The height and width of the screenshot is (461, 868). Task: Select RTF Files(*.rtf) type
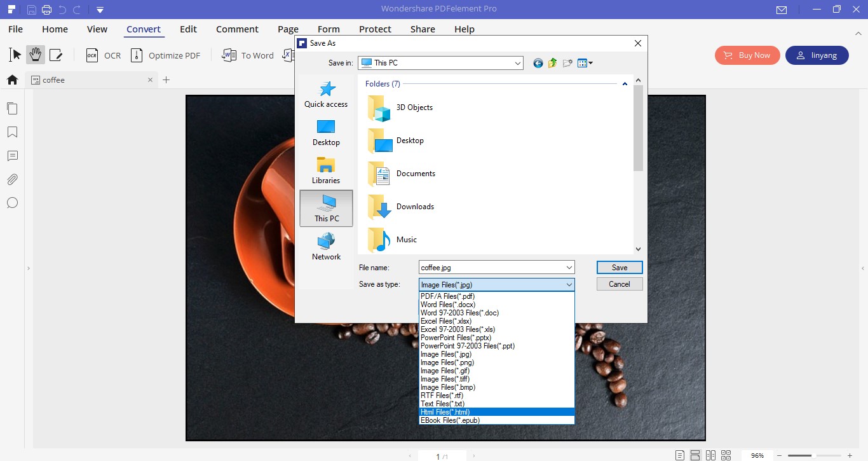(497, 396)
